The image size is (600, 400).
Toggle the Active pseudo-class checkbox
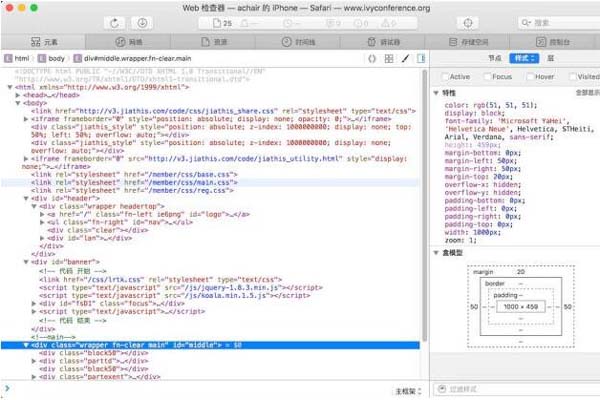[x=445, y=77]
